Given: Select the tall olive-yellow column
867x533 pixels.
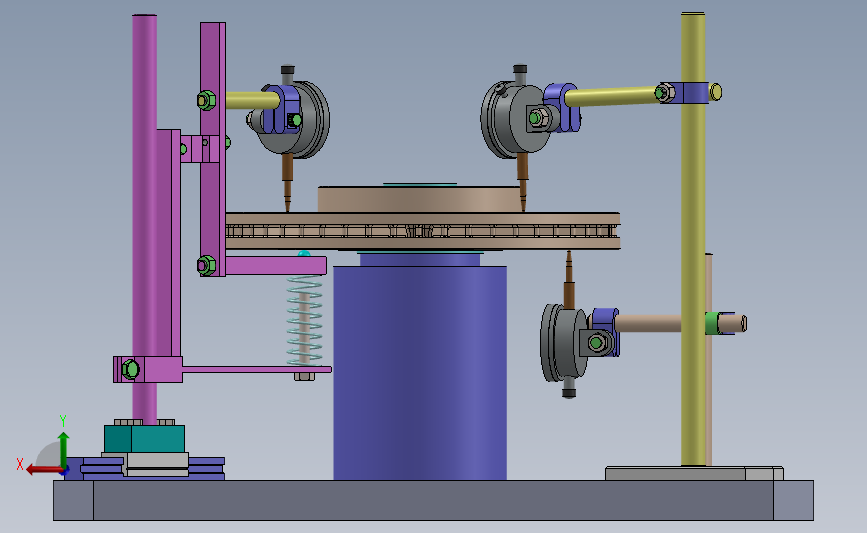Looking at the screenshot, I should coord(693,239).
